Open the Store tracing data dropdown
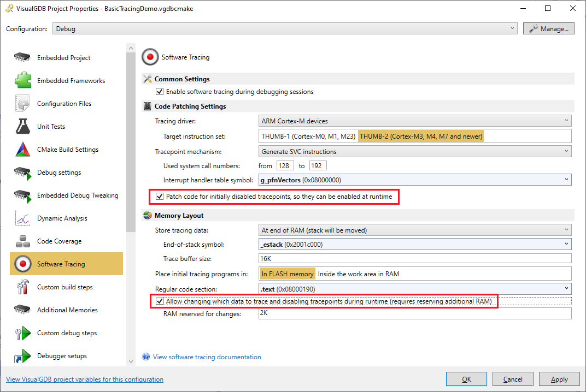Viewport: 586px width, 392px height. 415,230
